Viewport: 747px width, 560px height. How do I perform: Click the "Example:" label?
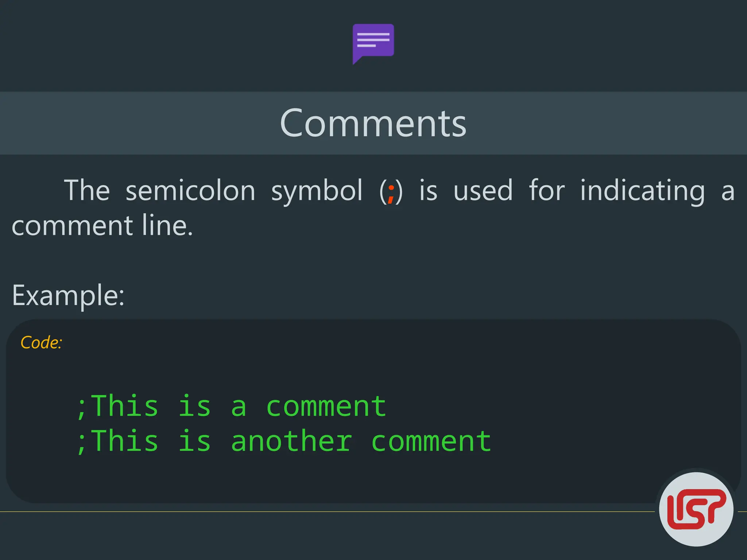tap(68, 295)
